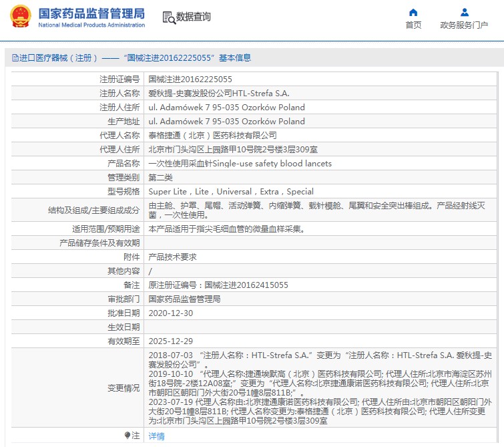Click the 2020-12-30 approval date cell
The height and width of the screenshot is (447, 504).
pyautogui.click(x=170, y=313)
